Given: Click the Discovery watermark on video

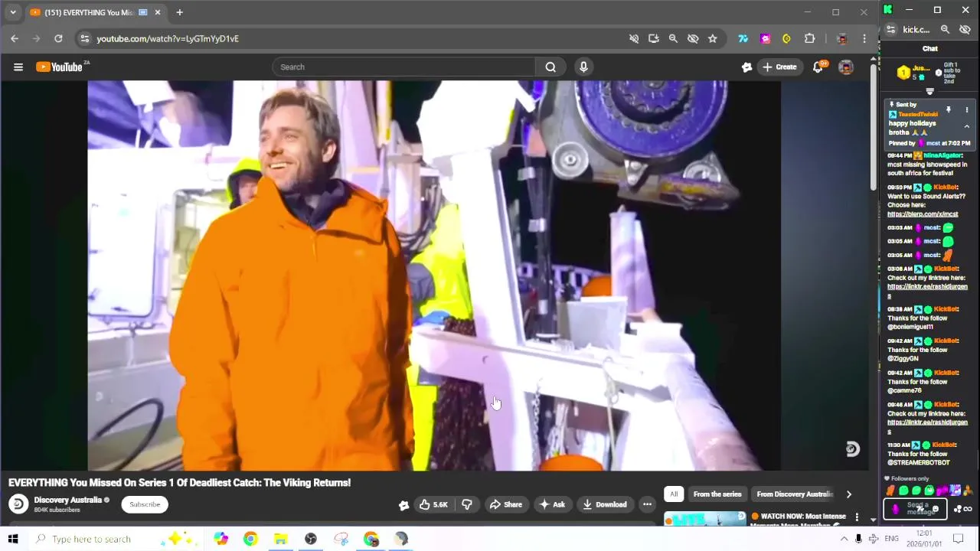Looking at the screenshot, I should (x=852, y=449).
